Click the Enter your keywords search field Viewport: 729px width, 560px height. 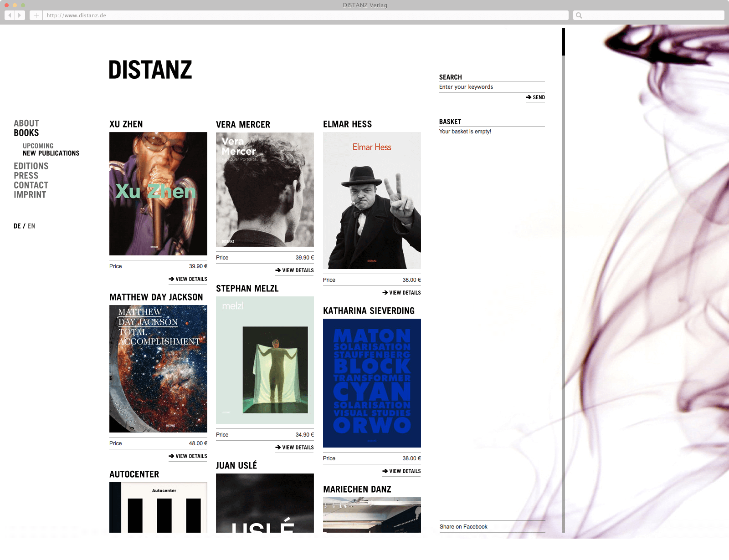click(492, 87)
